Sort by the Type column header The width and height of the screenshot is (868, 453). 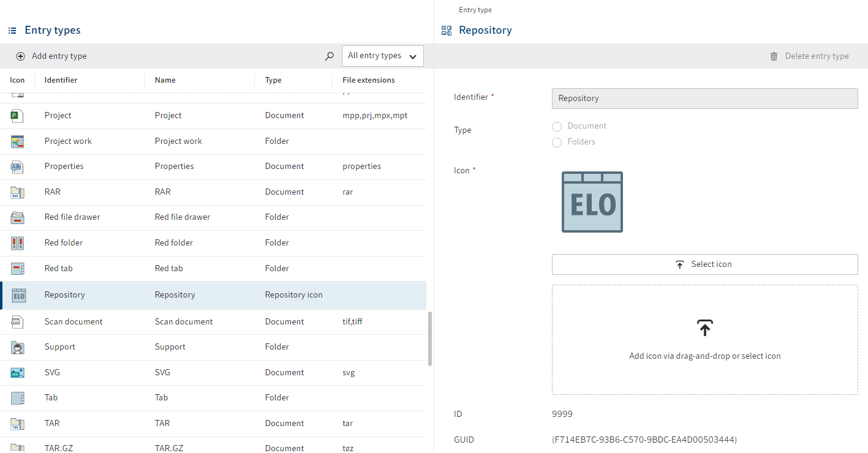pyautogui.click(x=273, y=80)
